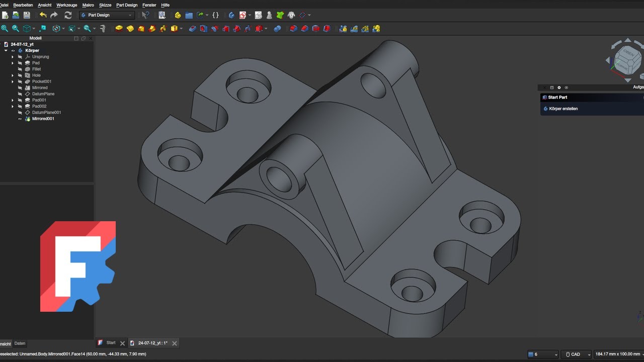
Task: Click the Boolean operation icon
Action: click(277, 29)
